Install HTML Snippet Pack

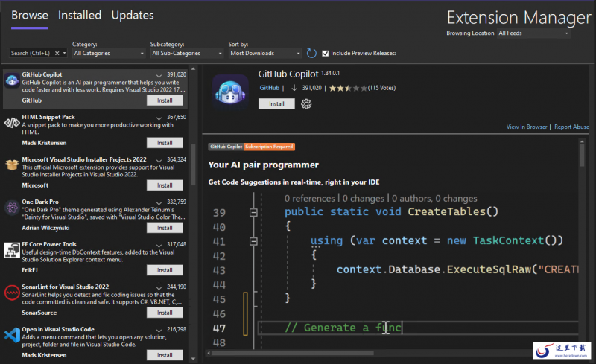tap(165, 143)
